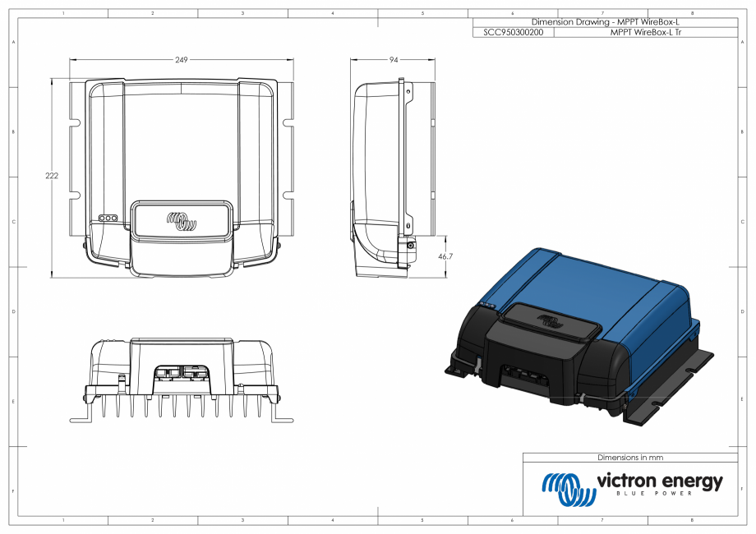Select the 249 width dimension label
This screenshot has height=534, width=756.
[x=181, y=59]
